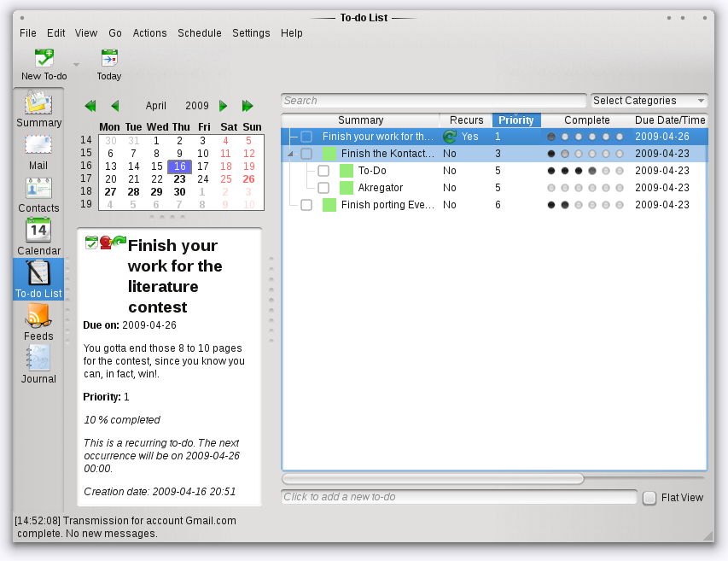Open the Settings menu

251,33
